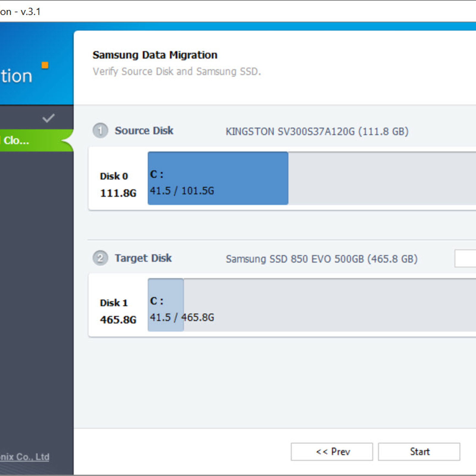Click the completed step checkmark in sidebar
Screen dimensions: 476x476
pyautogui.click(x=48, y=118)
